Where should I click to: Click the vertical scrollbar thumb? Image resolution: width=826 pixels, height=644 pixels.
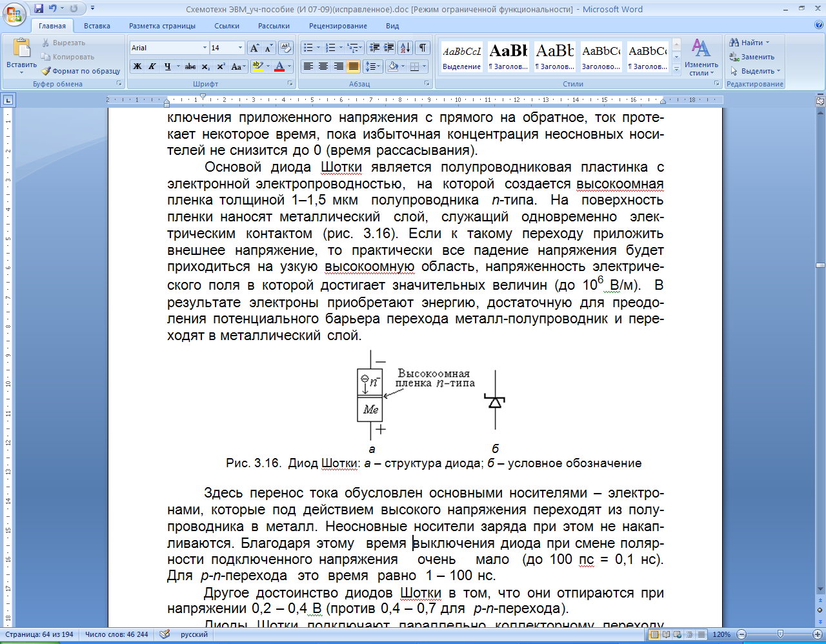pyautogui.click(x=820, y=265)
